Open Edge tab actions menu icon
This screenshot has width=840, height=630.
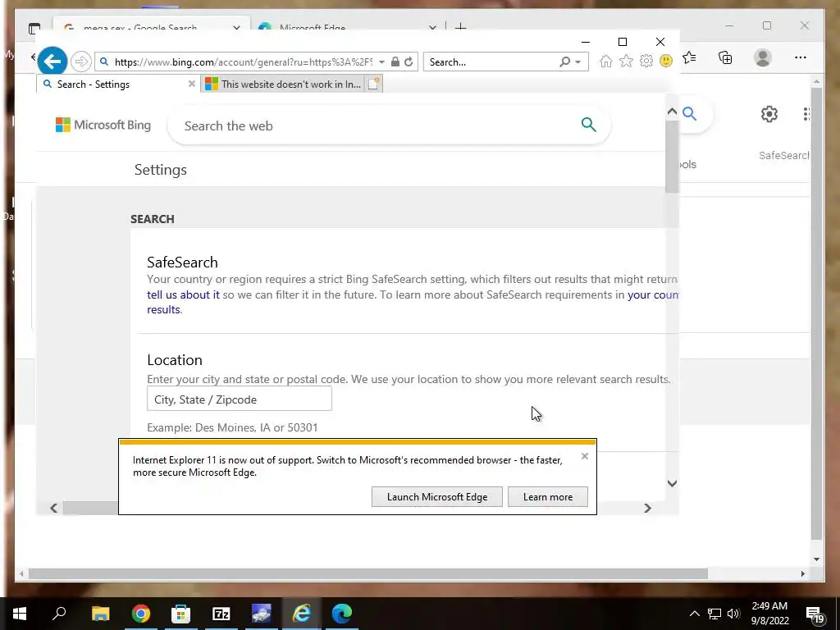(x=34, y=28)
